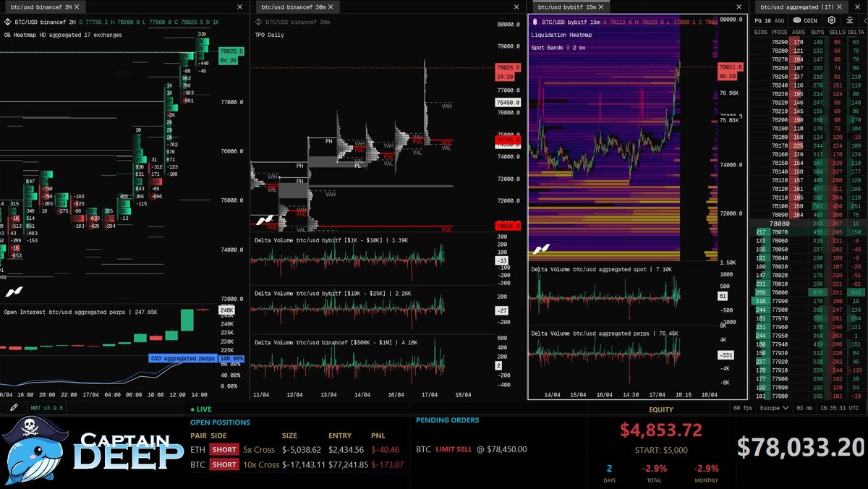This screenshot has width=868, height=489.
Task: Click the SELLS column header
Action: (x=836, y=32)
